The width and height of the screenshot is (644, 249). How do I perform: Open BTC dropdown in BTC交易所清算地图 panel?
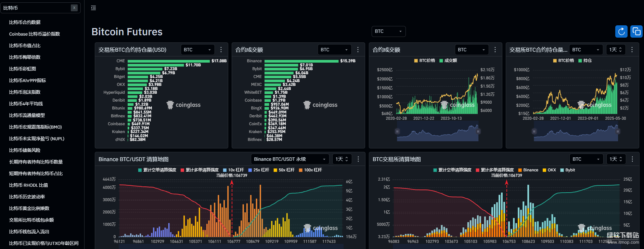click(x=586, y=159)
